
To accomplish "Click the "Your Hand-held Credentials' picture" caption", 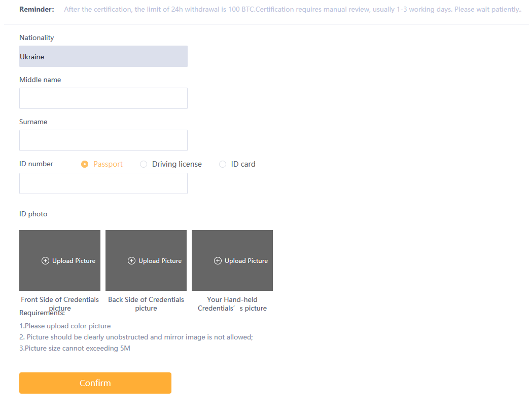I will [232, 303].
